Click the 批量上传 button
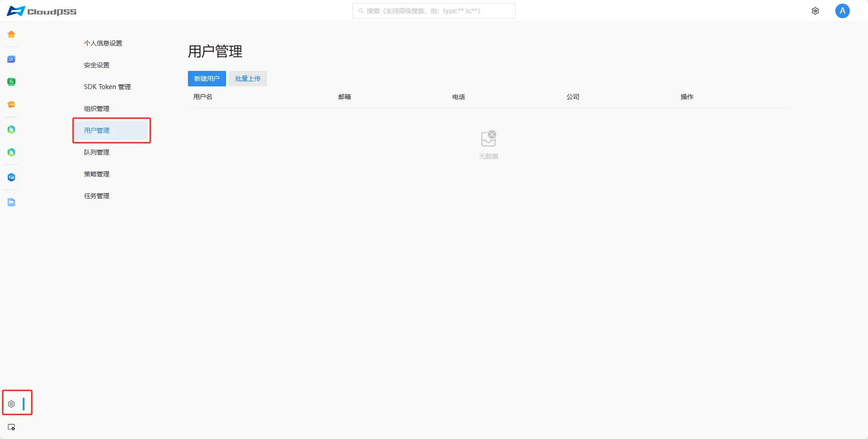Screen dimensions: 868x439 pyautogui.click(x=248, y=79)
